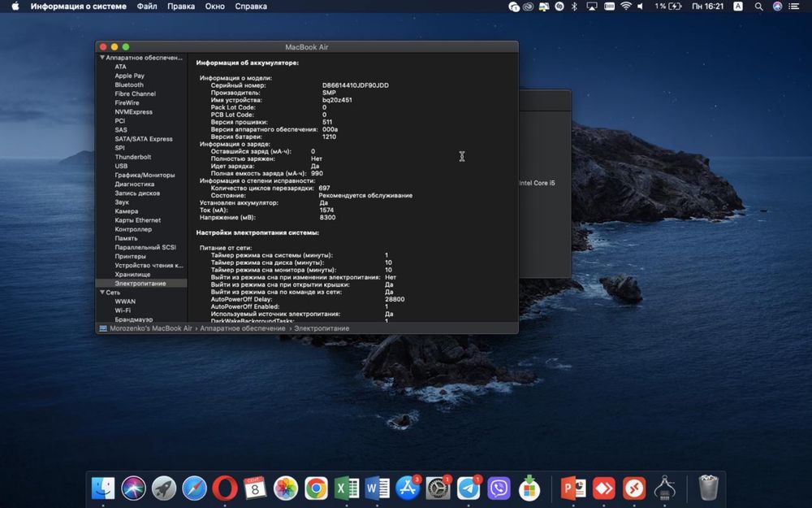Open System Information dock icon

[665, 488]
